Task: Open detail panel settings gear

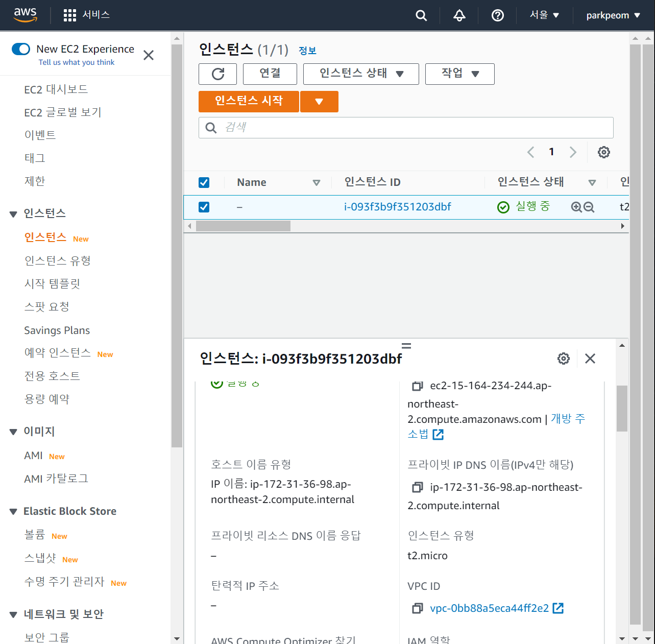Action: (564, 359)
